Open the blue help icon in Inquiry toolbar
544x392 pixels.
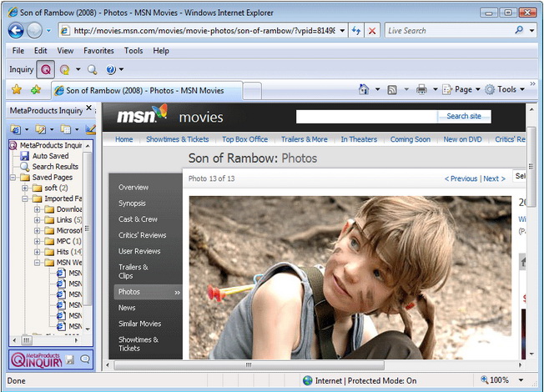(x=111, y=70)
